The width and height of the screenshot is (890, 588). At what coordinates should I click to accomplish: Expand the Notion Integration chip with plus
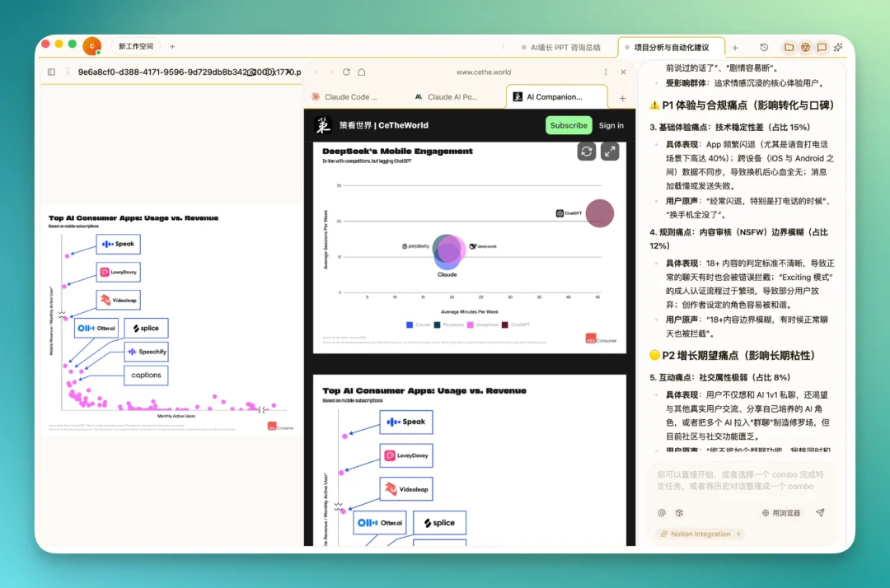(x=739, y=534)
